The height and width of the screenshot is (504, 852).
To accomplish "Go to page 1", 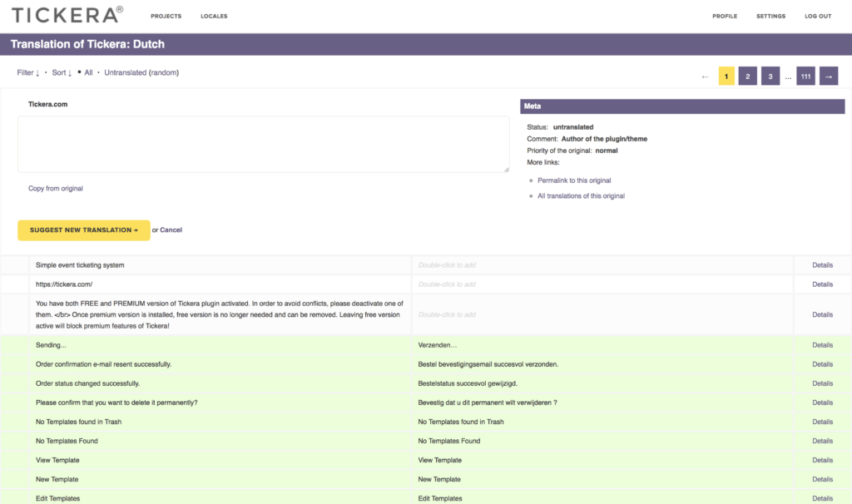I will click(726, 76).
